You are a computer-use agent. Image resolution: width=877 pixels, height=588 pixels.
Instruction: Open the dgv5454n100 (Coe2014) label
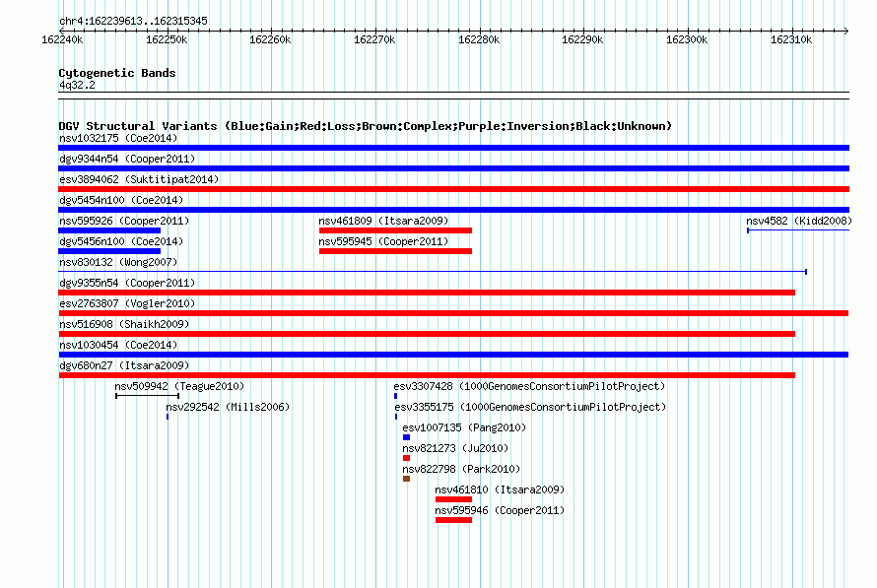click(121, 200)
